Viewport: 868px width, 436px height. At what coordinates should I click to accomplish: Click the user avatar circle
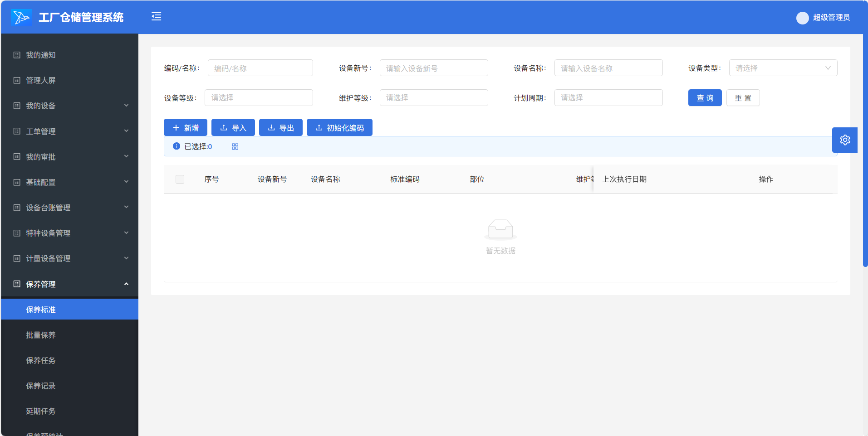(802, 18)
